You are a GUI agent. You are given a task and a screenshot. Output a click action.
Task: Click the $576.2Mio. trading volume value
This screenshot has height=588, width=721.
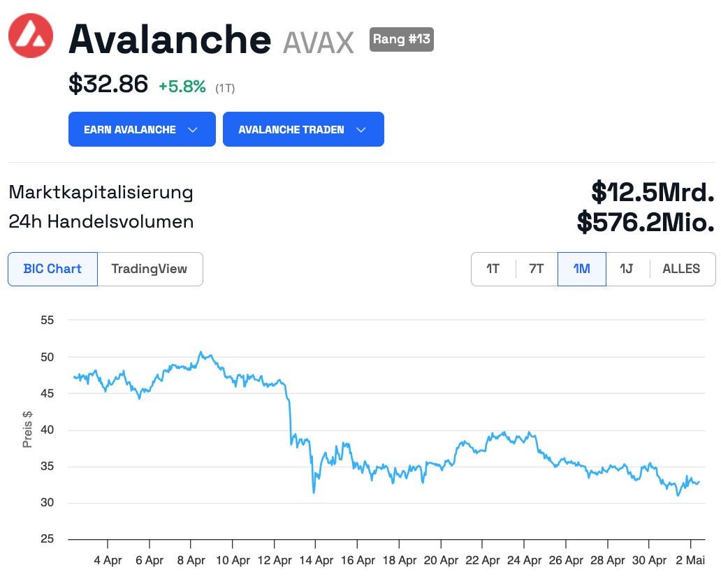pos(645,222)
